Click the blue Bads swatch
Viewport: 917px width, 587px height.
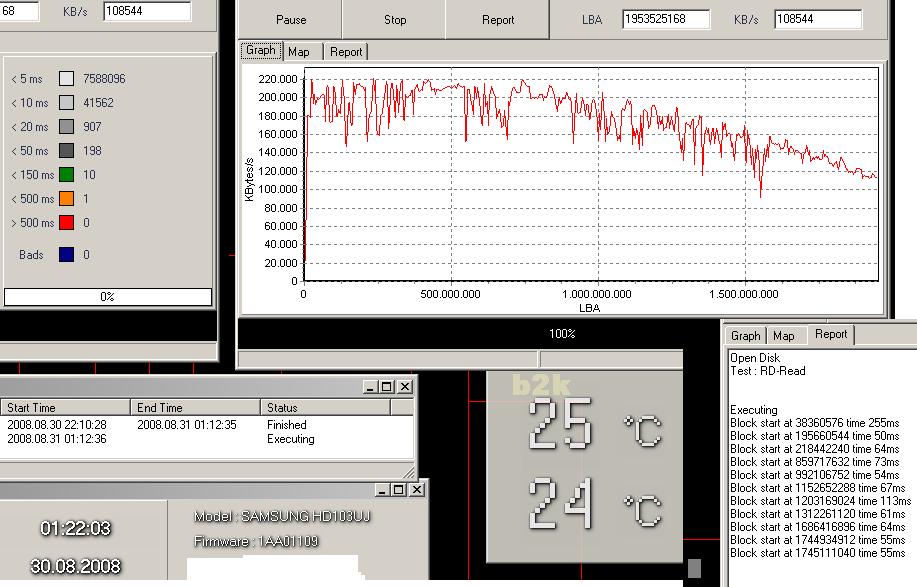coord(67,254)
